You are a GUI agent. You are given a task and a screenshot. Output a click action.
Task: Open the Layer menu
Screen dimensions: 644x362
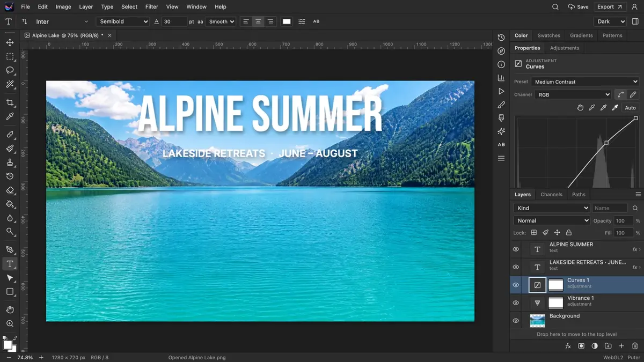86,7
